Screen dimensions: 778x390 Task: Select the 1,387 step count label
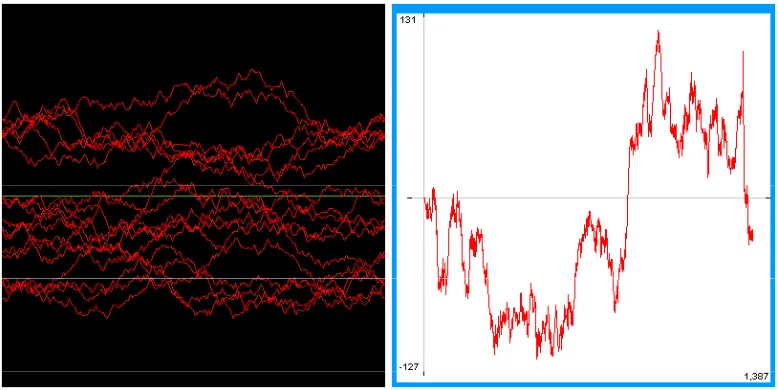[x=756, y=377]
